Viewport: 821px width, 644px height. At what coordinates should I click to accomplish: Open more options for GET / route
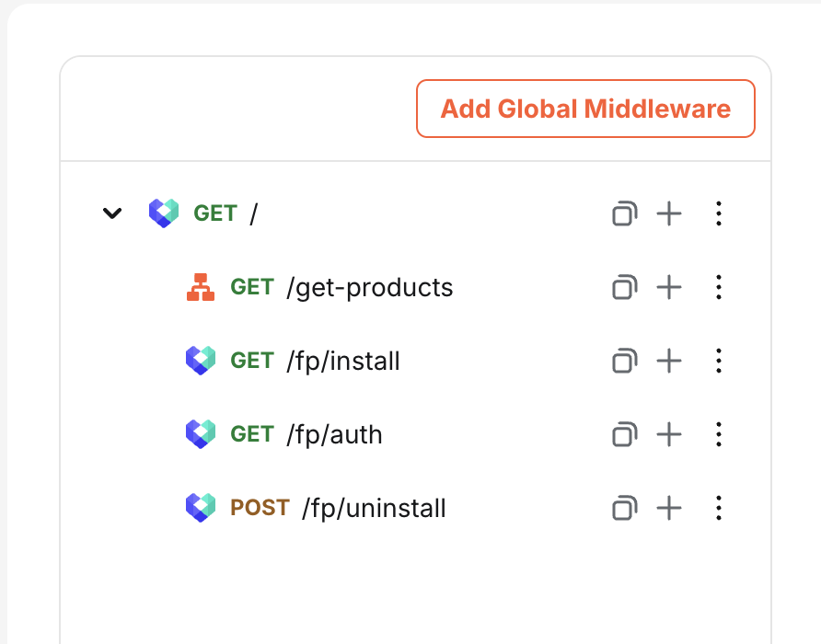point(719,213)
